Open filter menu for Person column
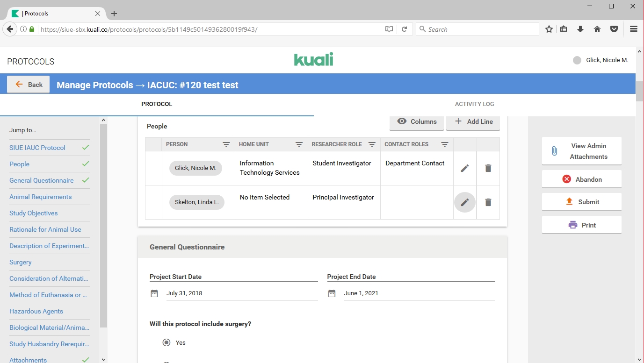Image resolution: width=644 pixels, height=363 pixels. tap(226, 144)
